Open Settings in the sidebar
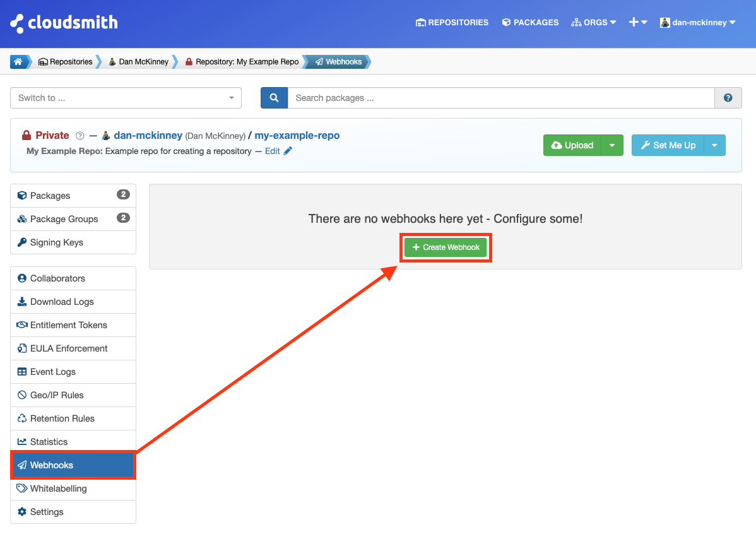Viewport: 756px width, 539px height. (73, 512)
